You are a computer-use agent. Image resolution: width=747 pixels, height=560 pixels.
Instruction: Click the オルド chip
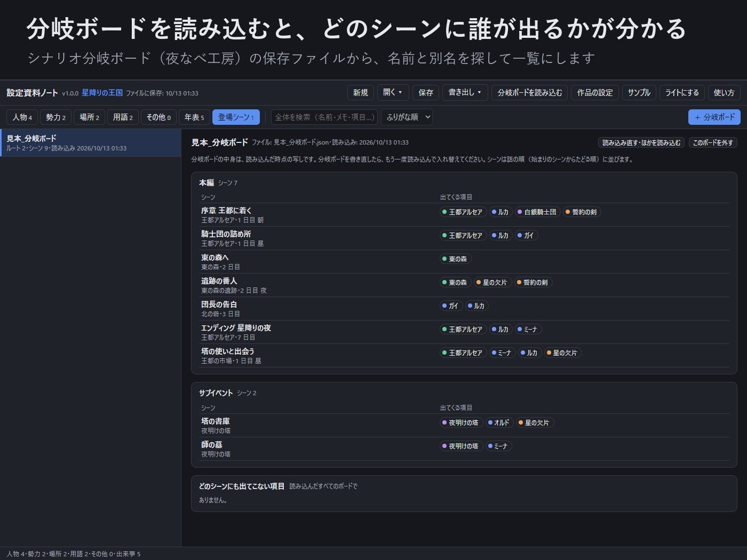(498, 423)
